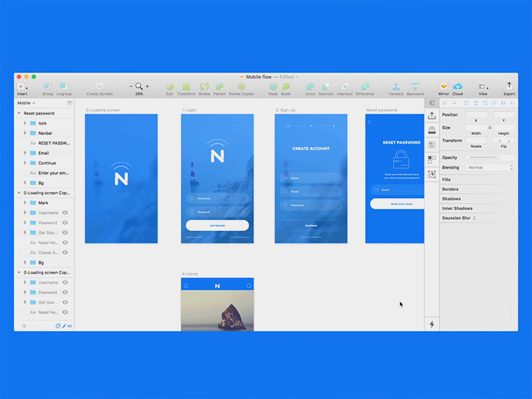Open Sketch Mirror from the toolbar
This screenshot has width=532, height=399.
click(x=442, y=87)
